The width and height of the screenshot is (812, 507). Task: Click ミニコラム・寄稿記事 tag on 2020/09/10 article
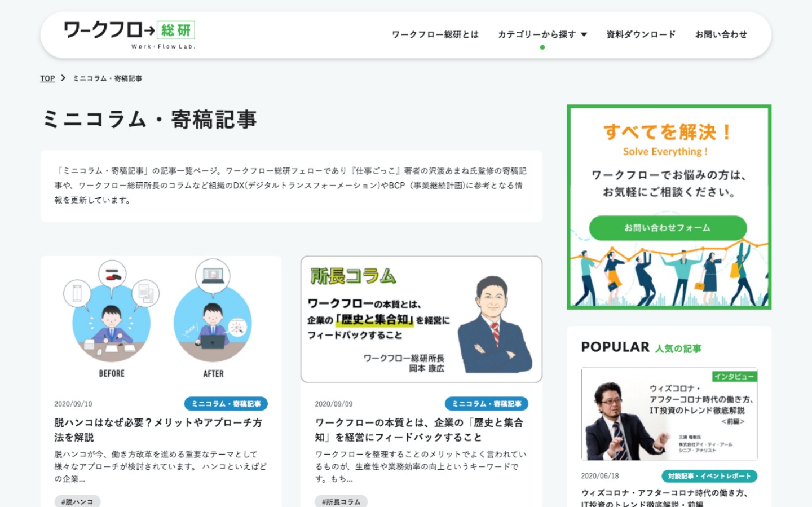(x=226, y=404)
